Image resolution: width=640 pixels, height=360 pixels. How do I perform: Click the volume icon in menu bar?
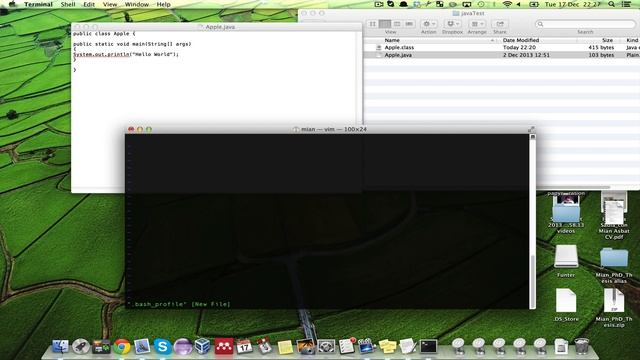[x=518, y=4]
